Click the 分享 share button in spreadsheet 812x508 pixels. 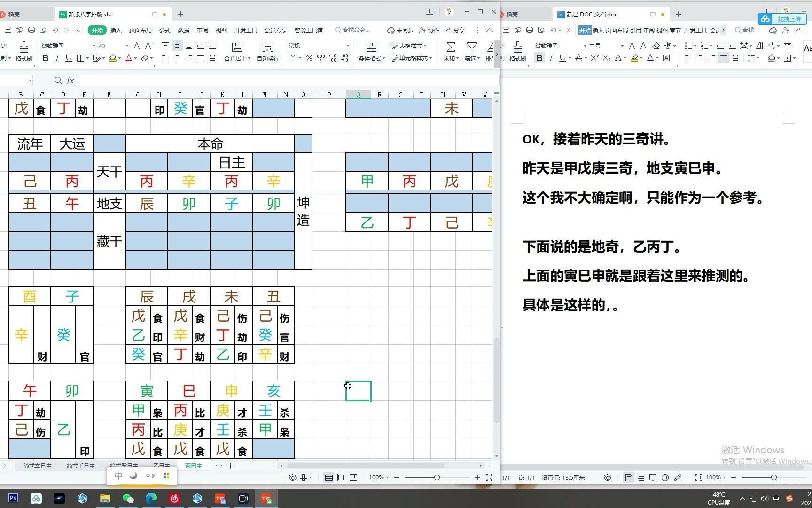coord(454,30)
